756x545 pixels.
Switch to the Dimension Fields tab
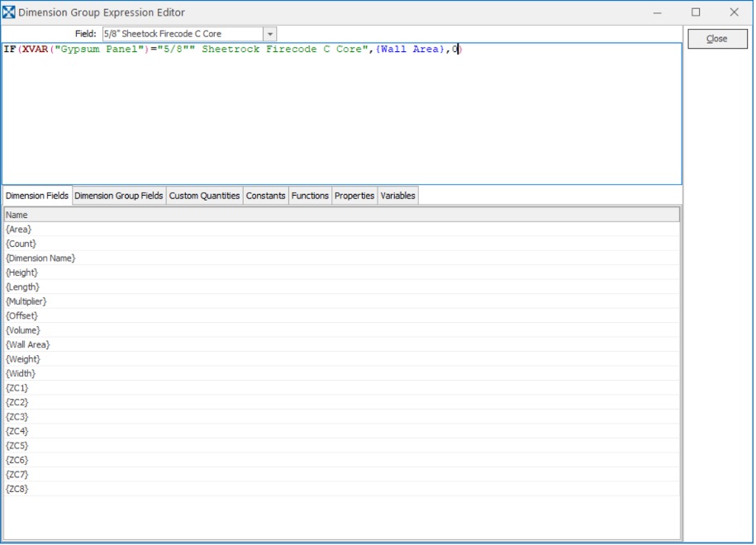[37, 196]
